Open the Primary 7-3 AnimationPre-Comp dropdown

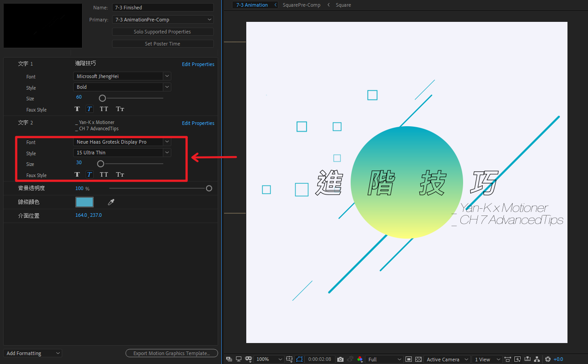pyautogui.click(x=162, y=20)
